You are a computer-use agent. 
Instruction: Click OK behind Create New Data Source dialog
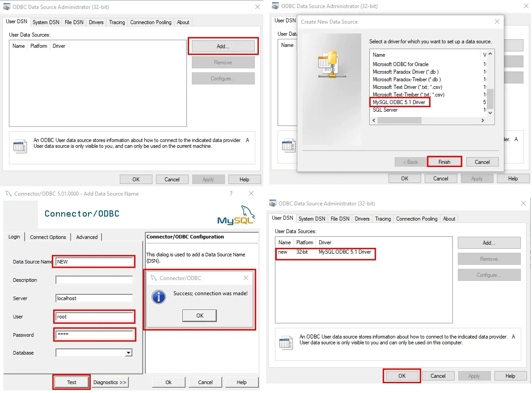point(405,179)
